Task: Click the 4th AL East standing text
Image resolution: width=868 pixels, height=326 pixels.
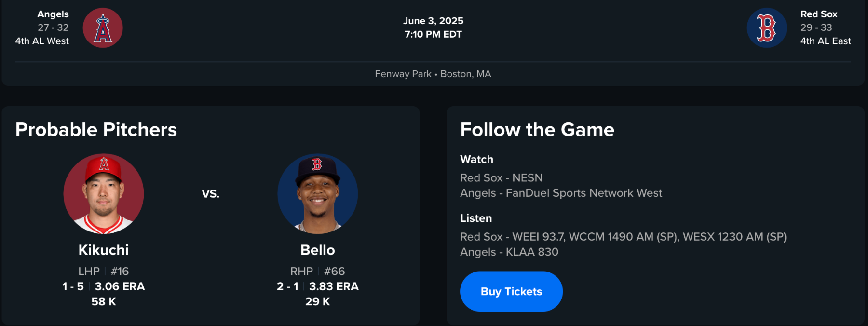Action: tap(826, 41)
